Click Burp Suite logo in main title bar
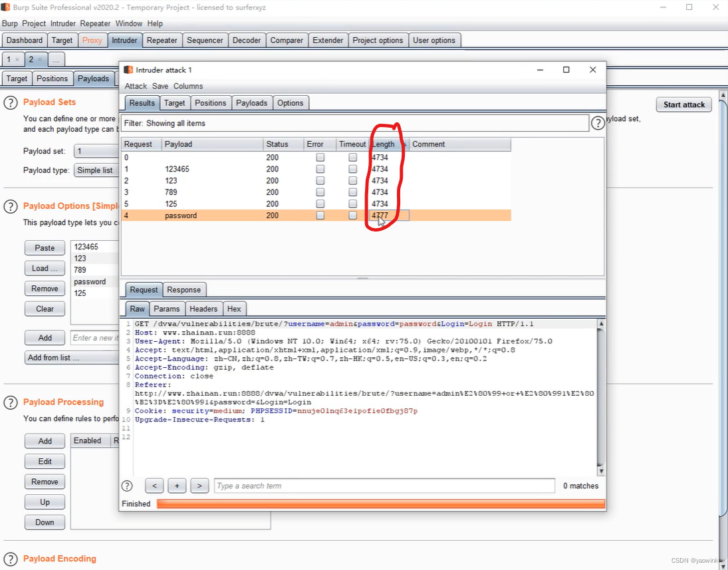Screen dimensions: 728x570 click(6, 7)
